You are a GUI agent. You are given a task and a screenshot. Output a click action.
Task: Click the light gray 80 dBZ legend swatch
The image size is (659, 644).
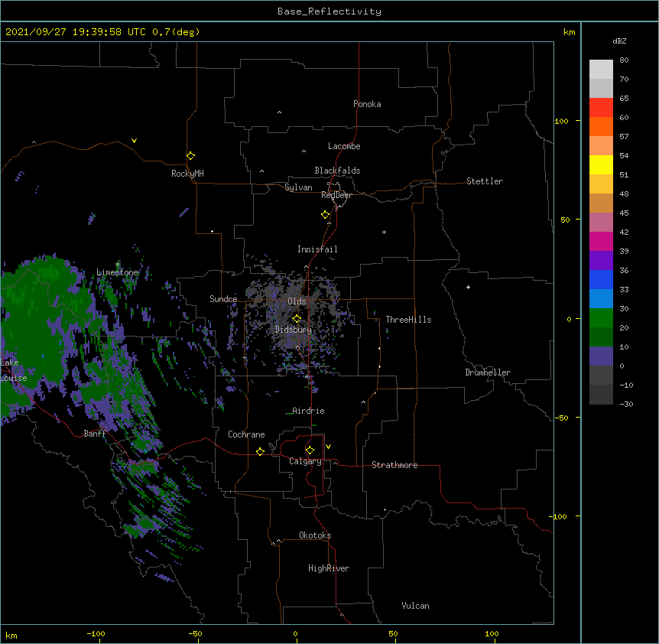coord(601,70)
